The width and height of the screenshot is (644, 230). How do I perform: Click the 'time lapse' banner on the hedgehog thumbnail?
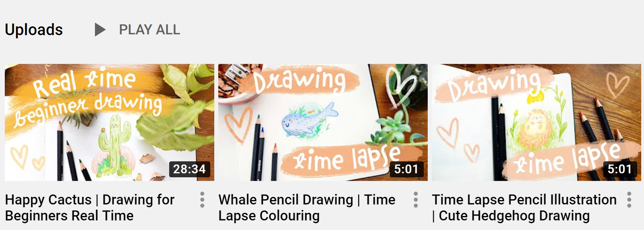click(567, 160)
